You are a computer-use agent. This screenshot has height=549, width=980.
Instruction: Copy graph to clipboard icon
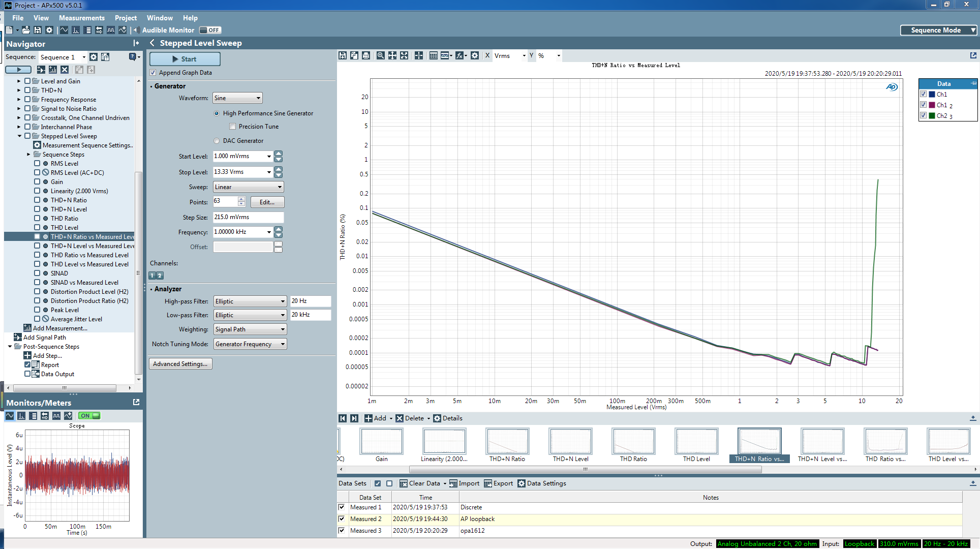(354, 55)
